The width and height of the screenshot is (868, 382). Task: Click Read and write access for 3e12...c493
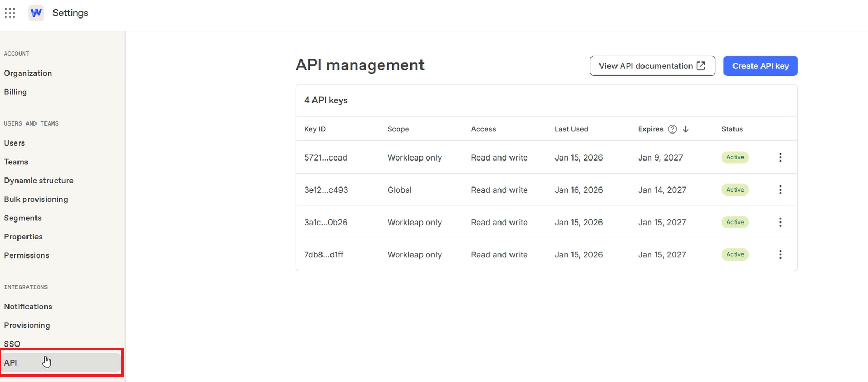pos(499,190)
